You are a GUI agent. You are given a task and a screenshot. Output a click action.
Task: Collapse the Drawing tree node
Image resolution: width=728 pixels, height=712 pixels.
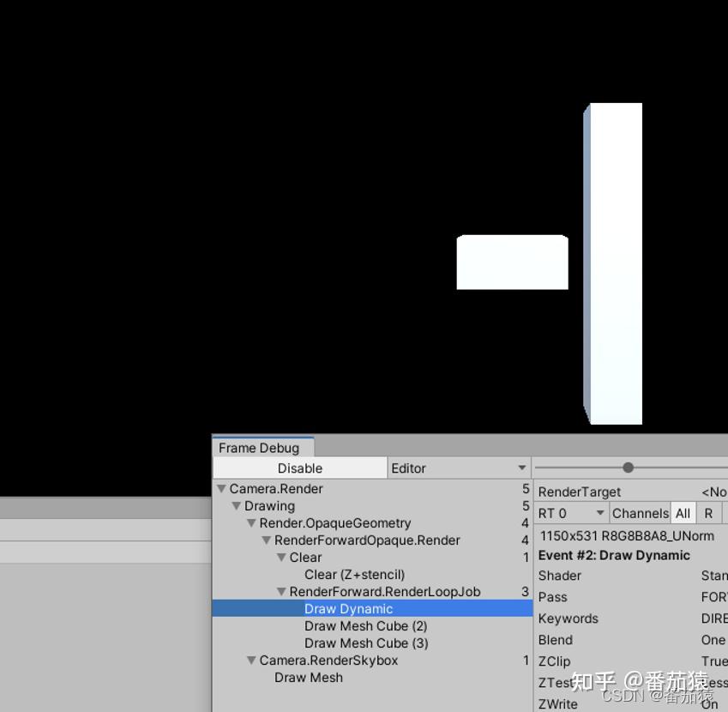click(236, 505)
